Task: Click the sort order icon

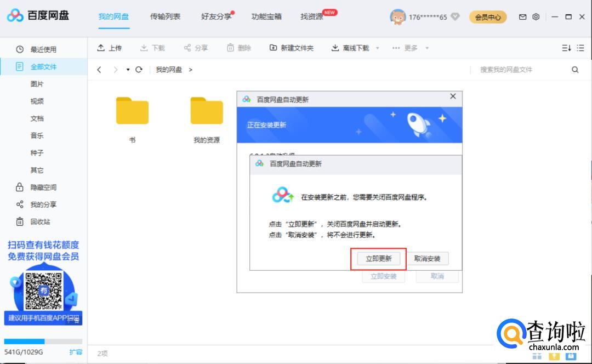Action: (566, 48)
